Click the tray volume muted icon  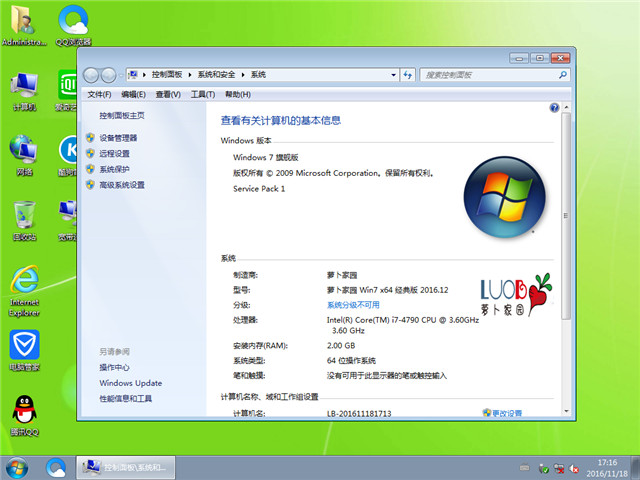coord(575,469)
